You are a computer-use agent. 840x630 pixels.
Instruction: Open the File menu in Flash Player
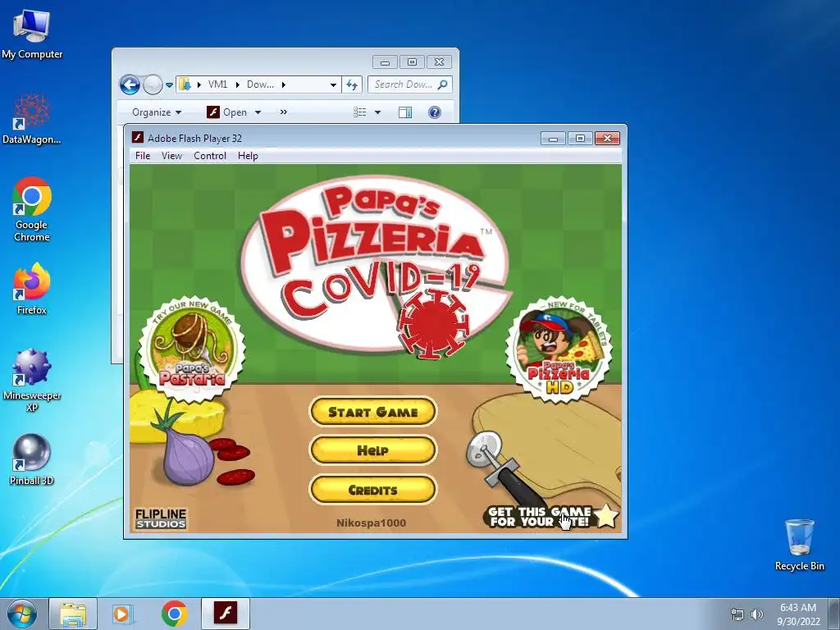tap(143, 156)
